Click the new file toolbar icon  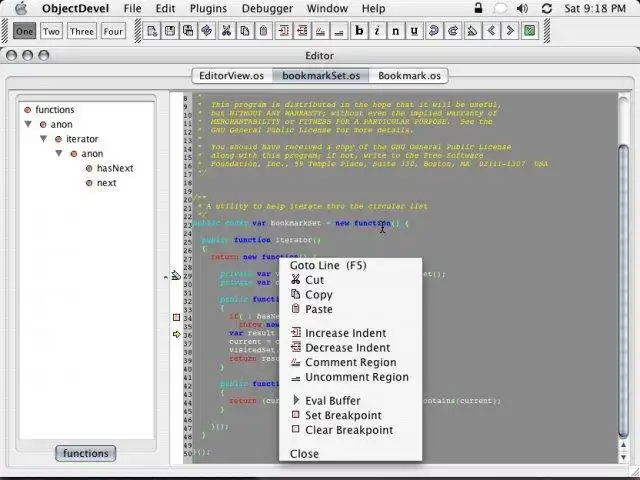[152, 31]
